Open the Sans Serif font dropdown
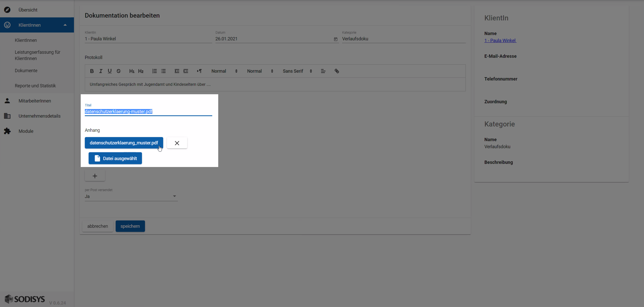The height and width of the screenshot is (307, 644). [297, 71]
